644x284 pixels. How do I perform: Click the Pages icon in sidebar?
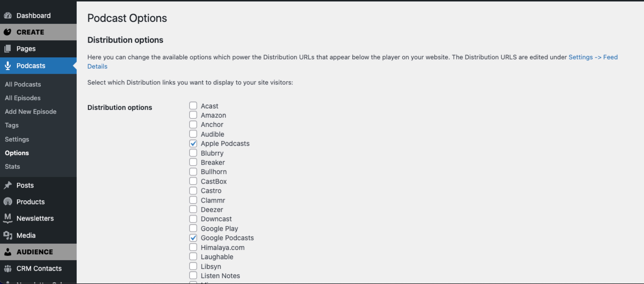(x=8, y=49)
